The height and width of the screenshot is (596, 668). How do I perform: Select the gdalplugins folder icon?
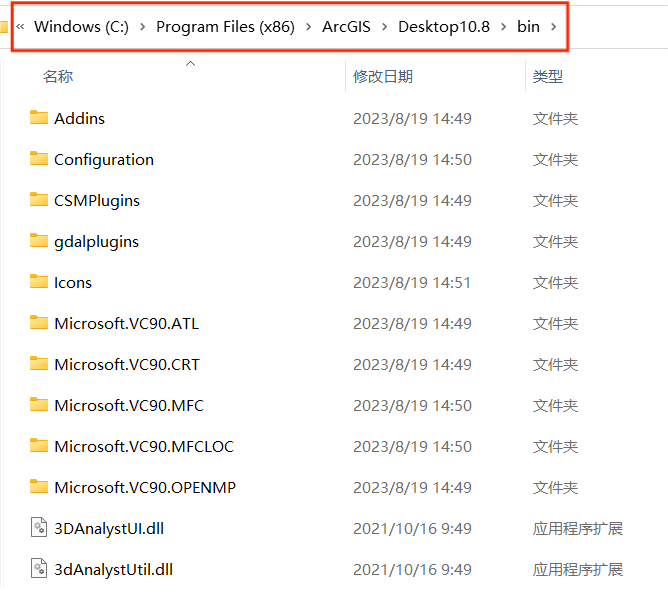click(39, 241)
